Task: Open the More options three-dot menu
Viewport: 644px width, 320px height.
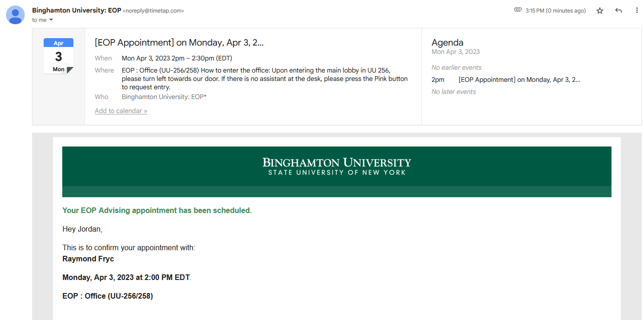Action: point(637,11)
